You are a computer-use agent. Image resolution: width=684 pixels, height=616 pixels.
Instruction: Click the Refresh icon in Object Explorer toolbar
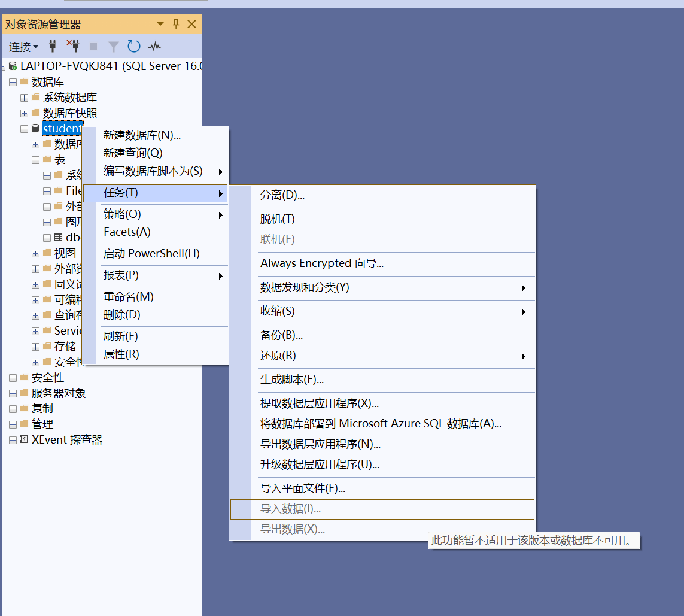[133, 46]
